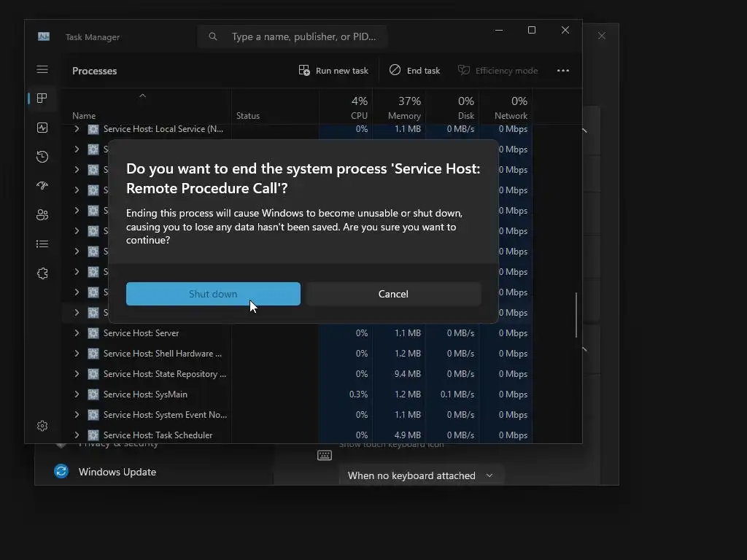The height and width of the screenshot is (560, 747).
Task: Open the Users icon in sidebar
Action: (x=42, y=215)
